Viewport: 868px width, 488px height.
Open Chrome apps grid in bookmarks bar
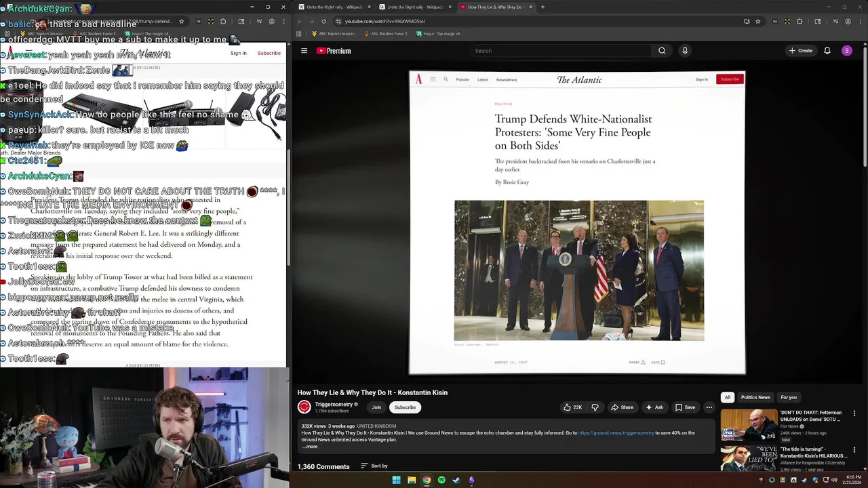tap(298, 34)
